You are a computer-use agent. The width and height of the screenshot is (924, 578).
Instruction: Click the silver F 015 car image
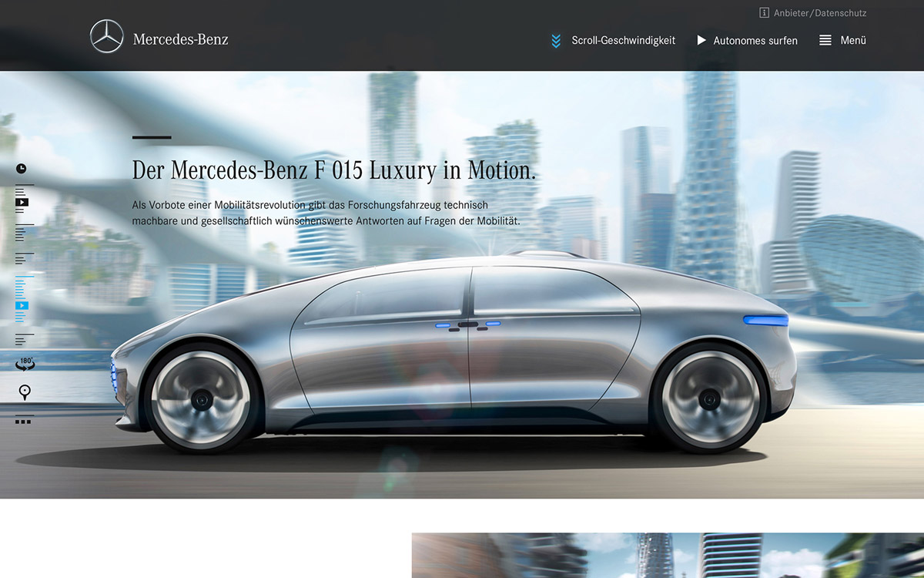(454, 353)
